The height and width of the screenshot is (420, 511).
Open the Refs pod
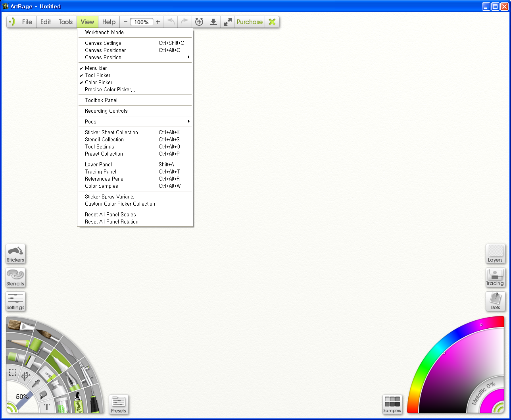(496, 302)
